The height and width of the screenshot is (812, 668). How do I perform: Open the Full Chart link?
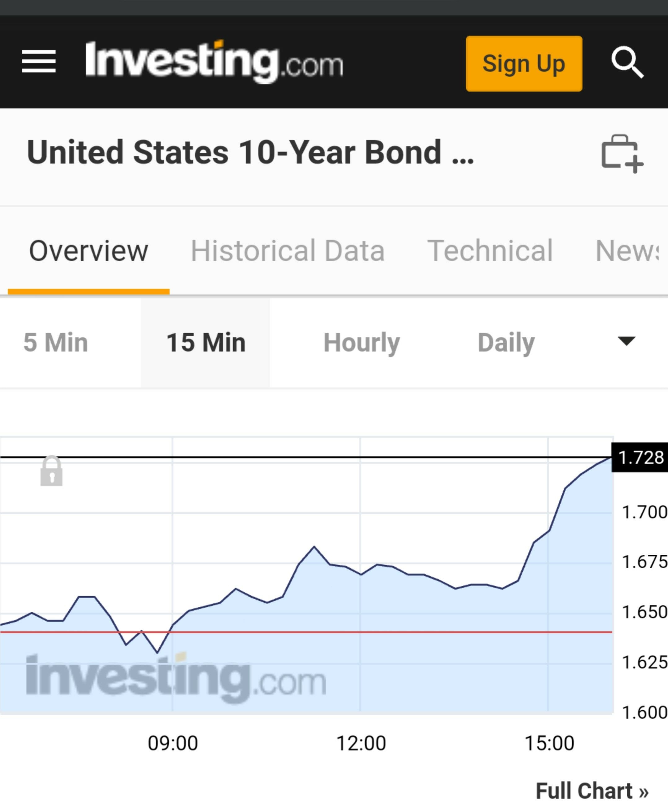[592, 791]
